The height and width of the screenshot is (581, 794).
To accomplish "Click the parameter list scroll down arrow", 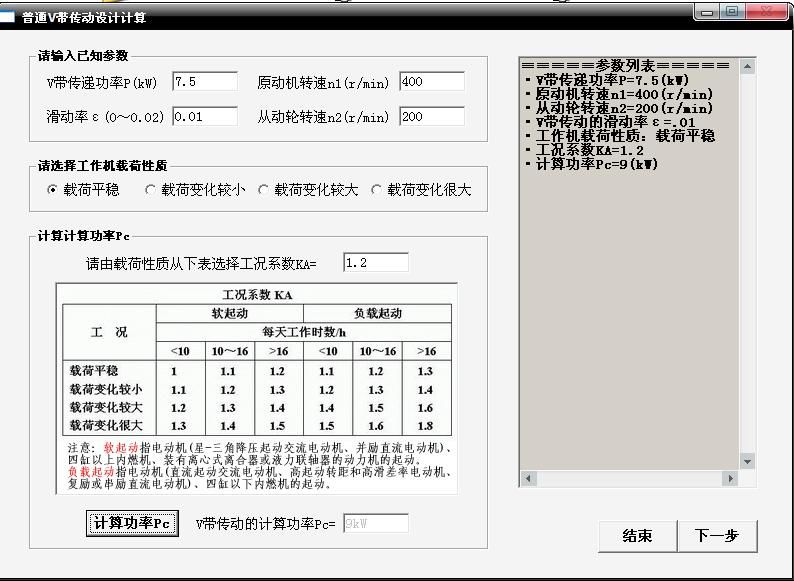I will [747, 461].
